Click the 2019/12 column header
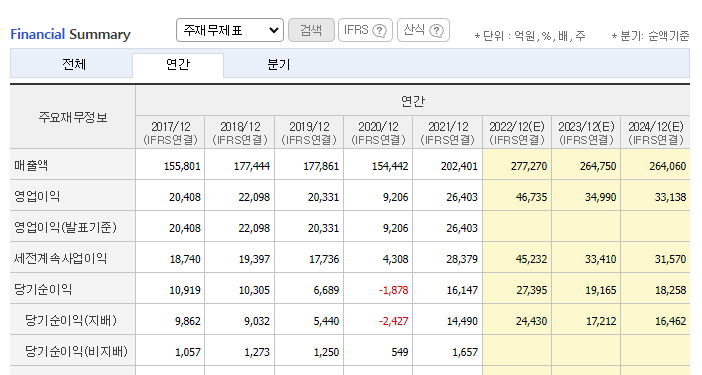The height and width of the screenshot is (375, 702). [x=309, y=132]
